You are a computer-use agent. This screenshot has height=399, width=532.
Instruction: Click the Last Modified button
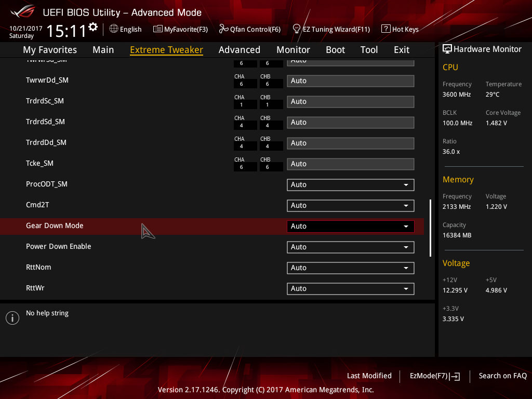(x=369, y=376)
